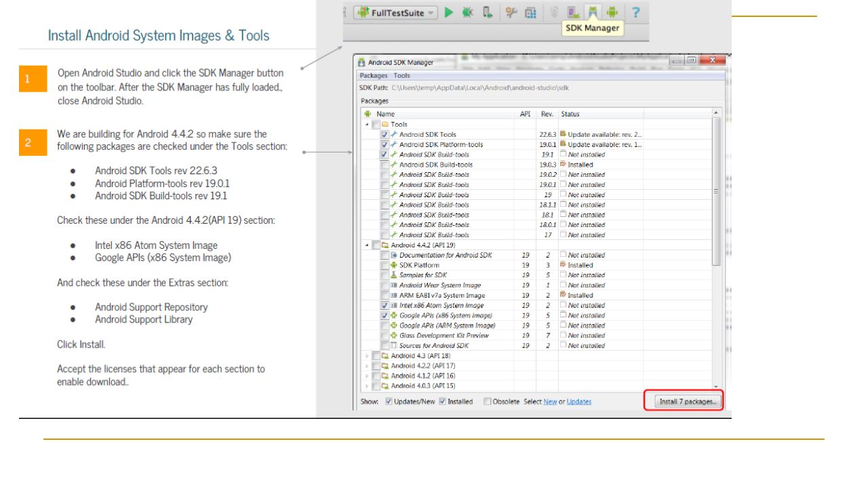Check Build-tools rev 19.0.3 checkbox
The image size is (868, 488).
385,165
